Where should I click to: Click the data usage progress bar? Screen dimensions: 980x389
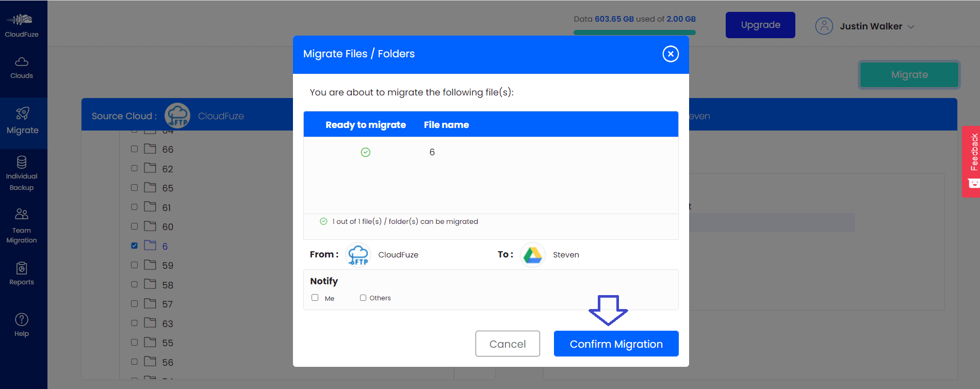click(634, 33)
